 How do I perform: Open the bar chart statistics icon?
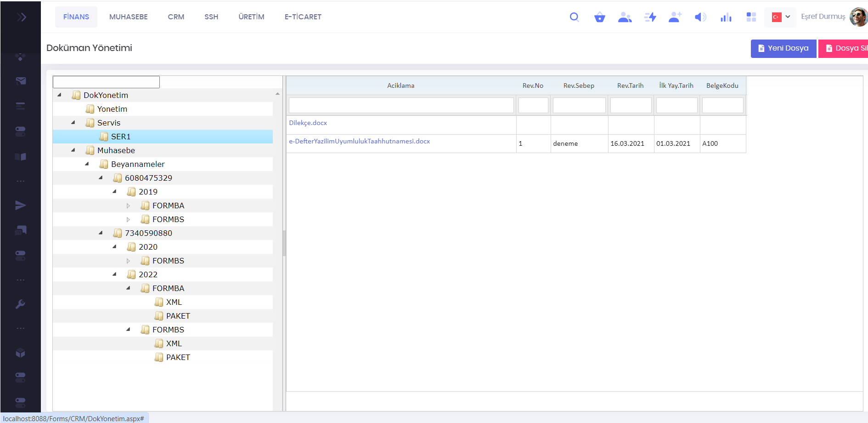pos(726,17)
